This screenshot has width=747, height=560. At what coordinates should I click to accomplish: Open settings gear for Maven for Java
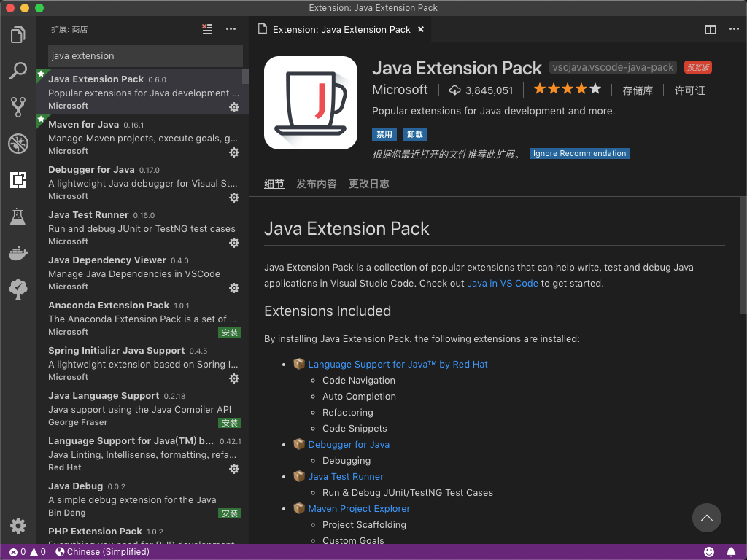coord(234,152)
